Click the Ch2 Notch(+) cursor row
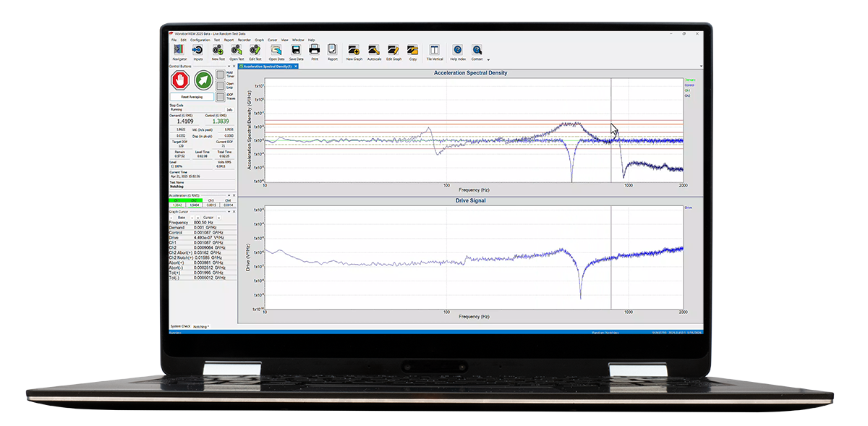The height and width of the screenshot is (426, 868). (203, 257)
